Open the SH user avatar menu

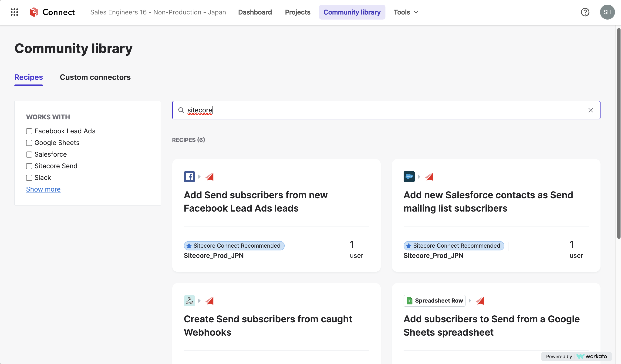[607, 12]
